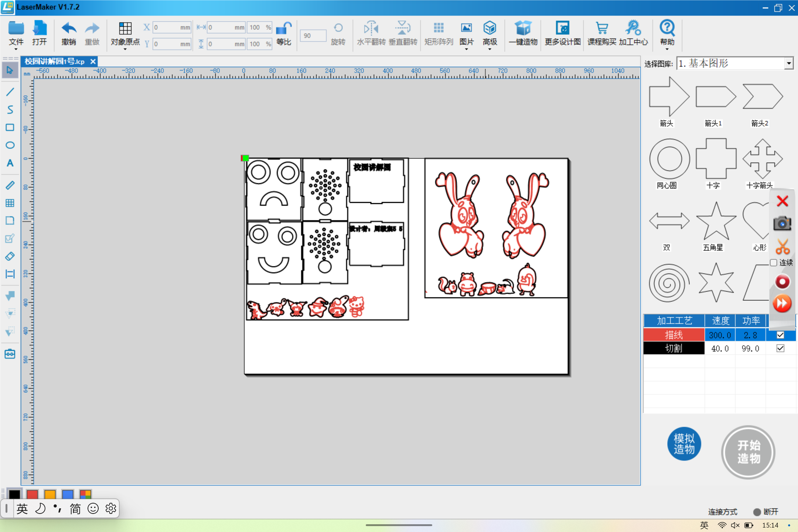Pick the spiral shape thumbnail
Viewport: 798px width, 532px height.
(x=669, y=283)
